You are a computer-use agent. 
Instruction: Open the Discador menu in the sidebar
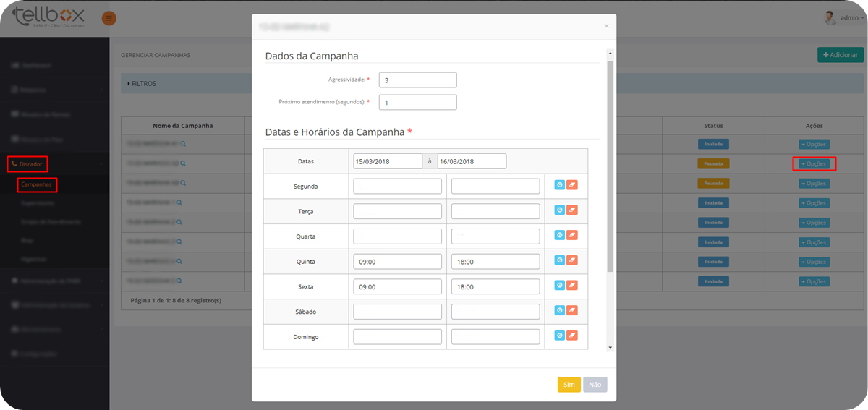(x=27, y=164)
